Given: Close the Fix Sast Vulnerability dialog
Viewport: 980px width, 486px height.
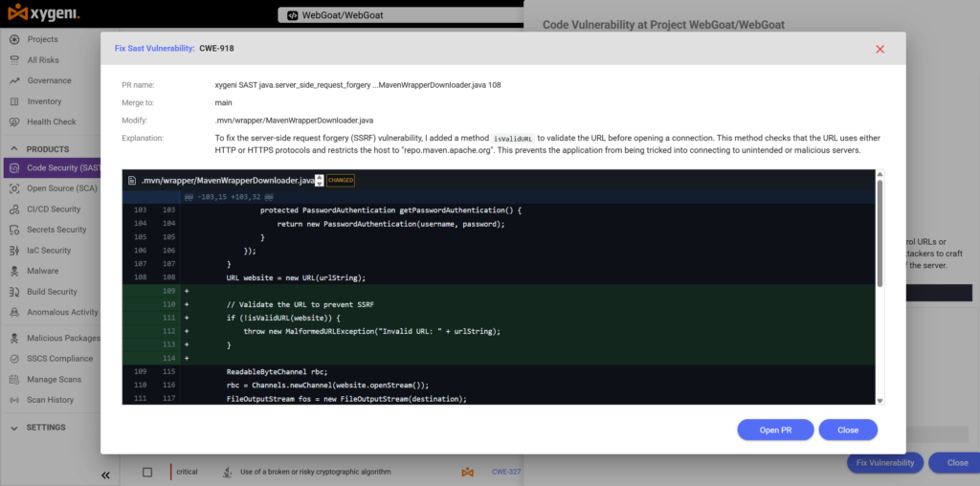Looking at the screenshot, I should [880, 49].
